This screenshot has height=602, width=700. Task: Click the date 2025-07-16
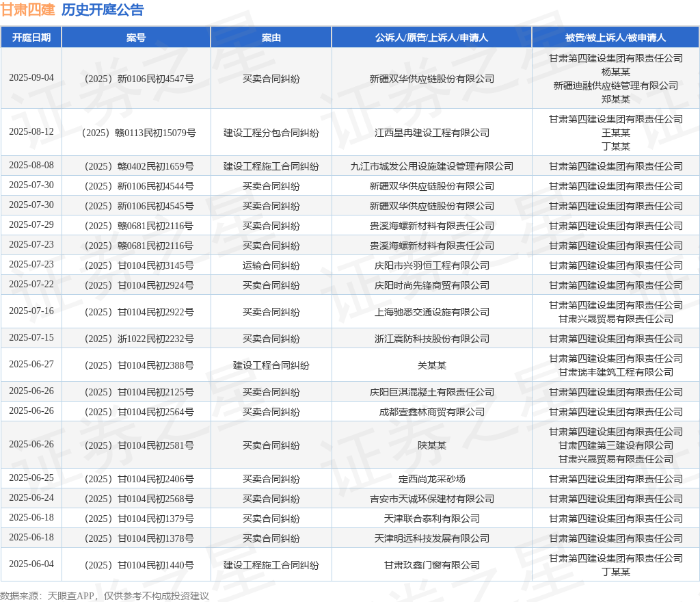pos(31,311)
